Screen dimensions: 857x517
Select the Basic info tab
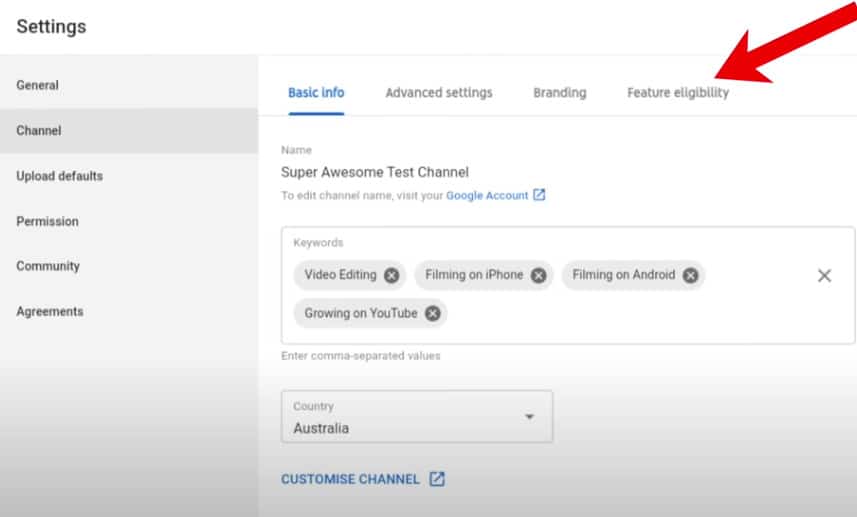tap(316, 93)
